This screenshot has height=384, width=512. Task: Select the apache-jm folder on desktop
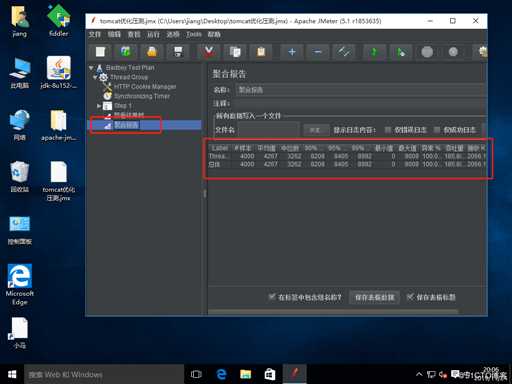pyautogui.click(x=58, y=125)
